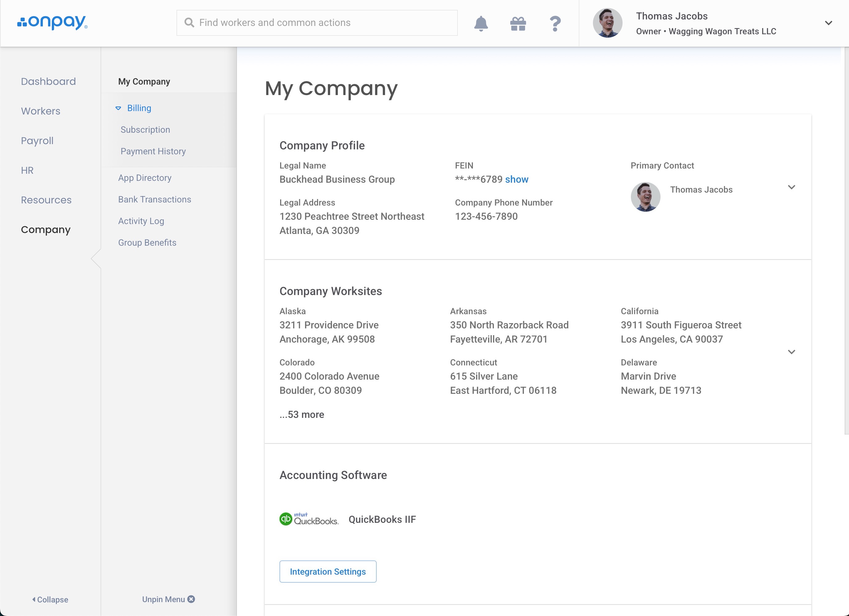The image size is (849, 616).
Task: Open the Activity Log link
Action: (x=141, y=221)
